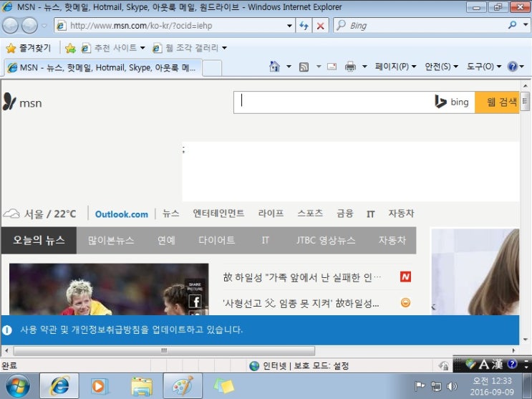Click the blonde athlete news photo
Viewport: 532px width, 399px height.
(109, 289)
